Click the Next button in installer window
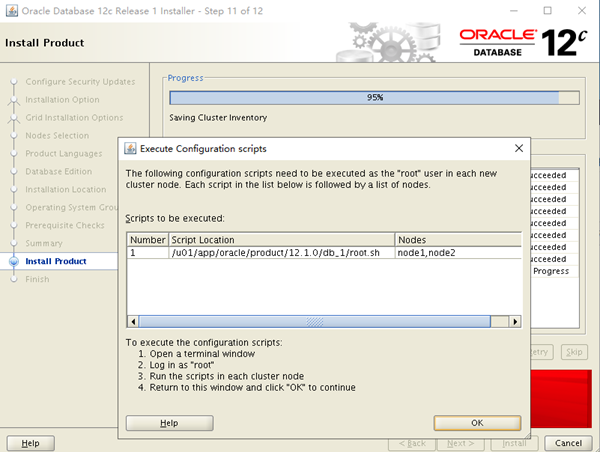Viewport: 600px width, 452px height. coord(460,443)
